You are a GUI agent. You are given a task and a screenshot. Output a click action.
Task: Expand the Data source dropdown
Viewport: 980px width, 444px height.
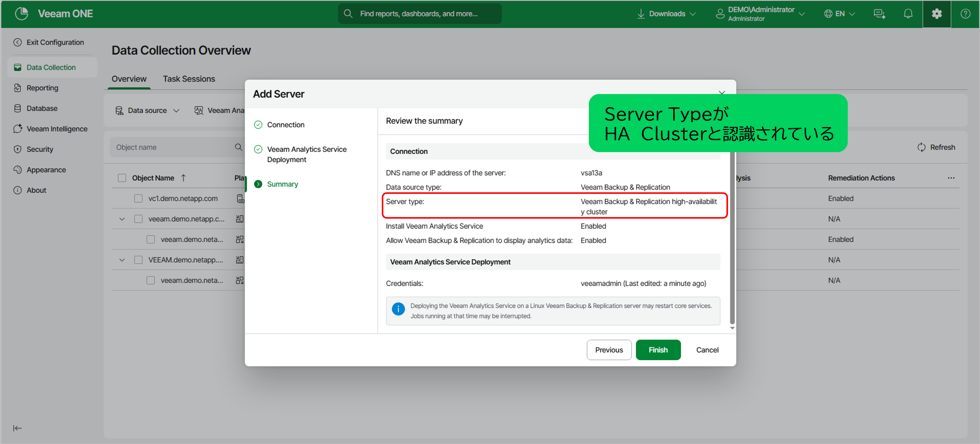click(147, 111)
